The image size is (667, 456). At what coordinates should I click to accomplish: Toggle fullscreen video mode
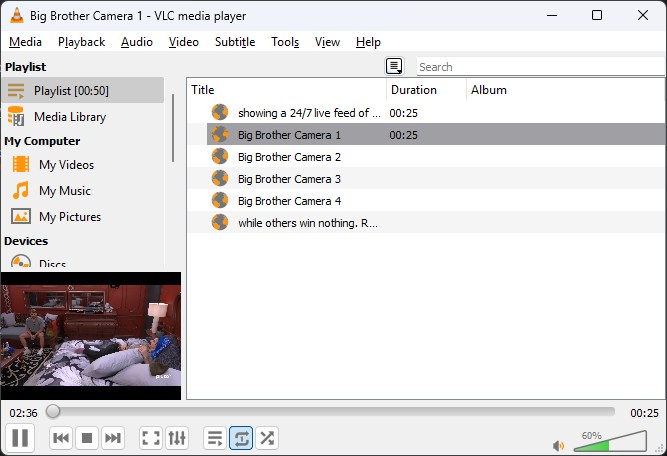point(151,438)
